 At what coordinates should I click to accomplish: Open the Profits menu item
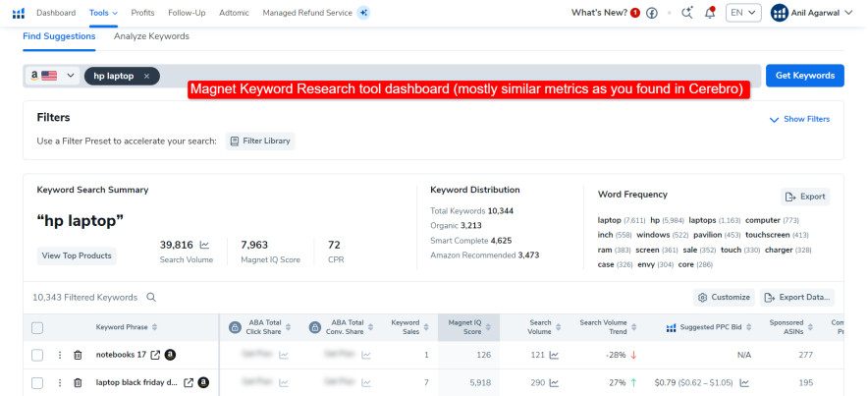pos(142,13)
